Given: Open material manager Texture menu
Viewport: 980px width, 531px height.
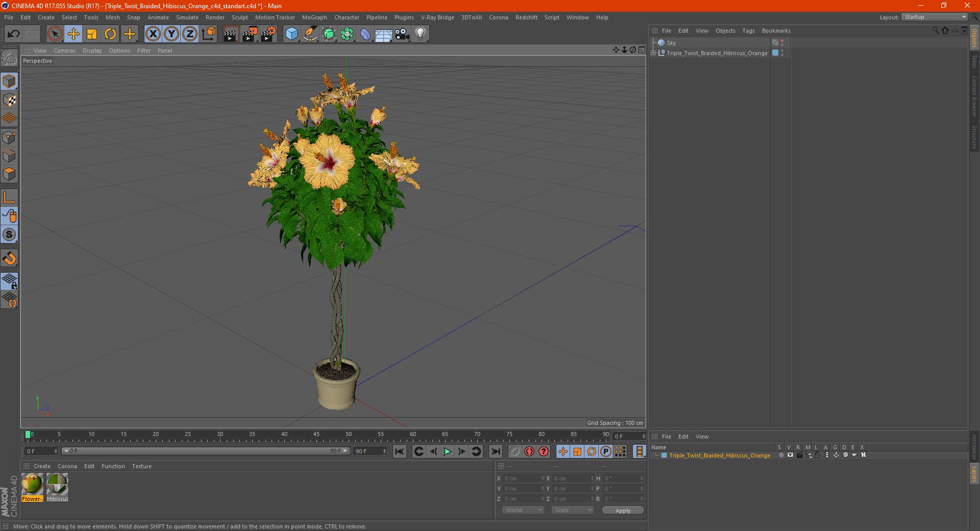Looking at the screenshot, I should (141, 466).
